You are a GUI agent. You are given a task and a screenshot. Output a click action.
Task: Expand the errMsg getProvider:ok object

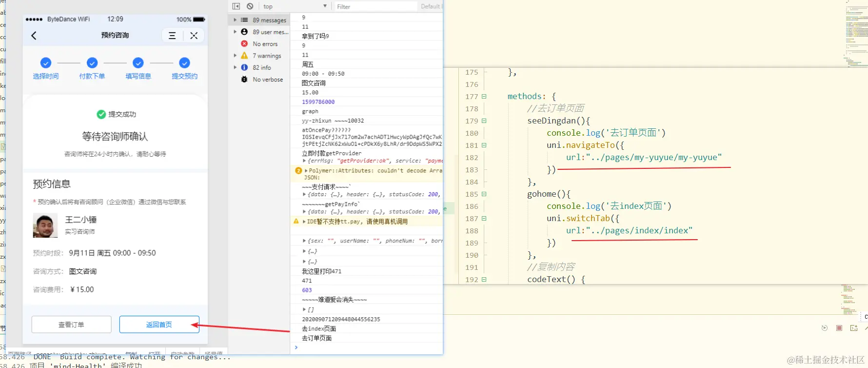point(304,161)
